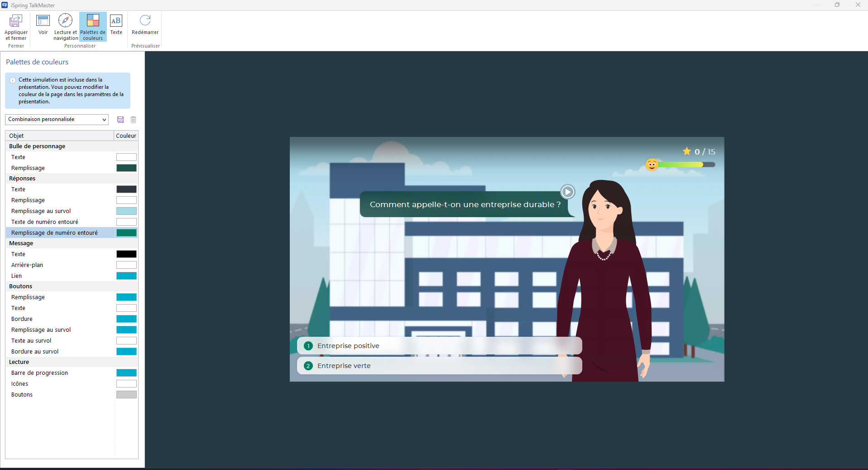Click the Bulle de personnage Remplissage color swatch
Viewport: 868px width, 470px height.
click(126, 168)
